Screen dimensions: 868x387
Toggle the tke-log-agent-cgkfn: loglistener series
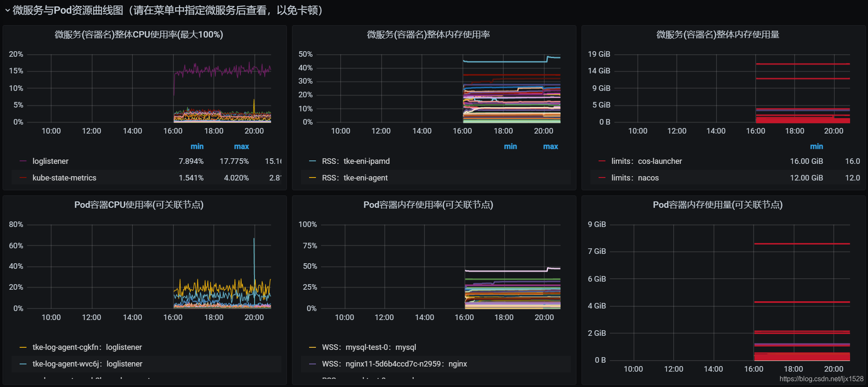[x=87, y=347]
